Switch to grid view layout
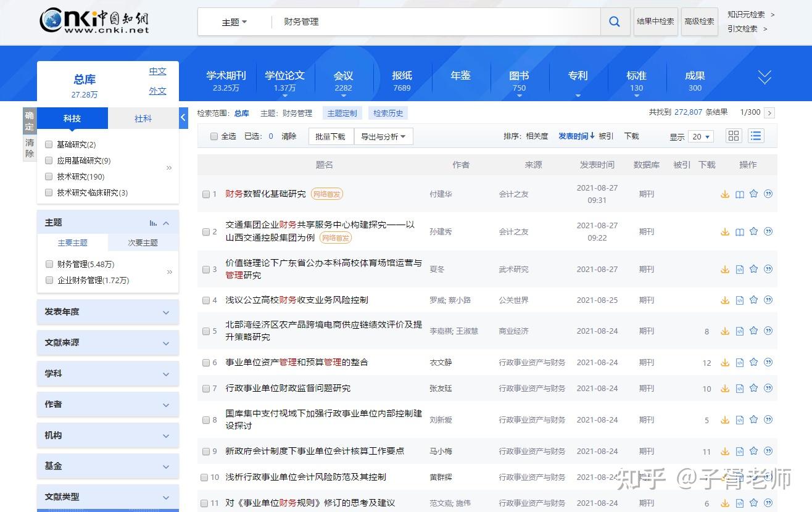812x512 pixels. (x=734, y=136)
